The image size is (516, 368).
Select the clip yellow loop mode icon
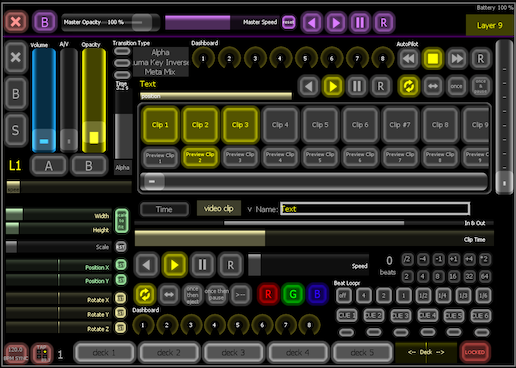click(x=145, y=295)
